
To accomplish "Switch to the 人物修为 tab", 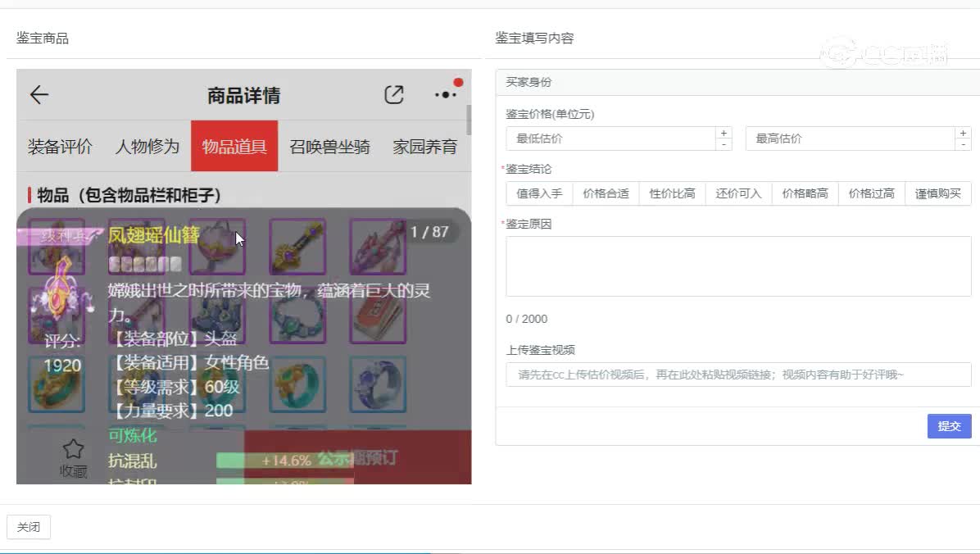I will [147, 147].
